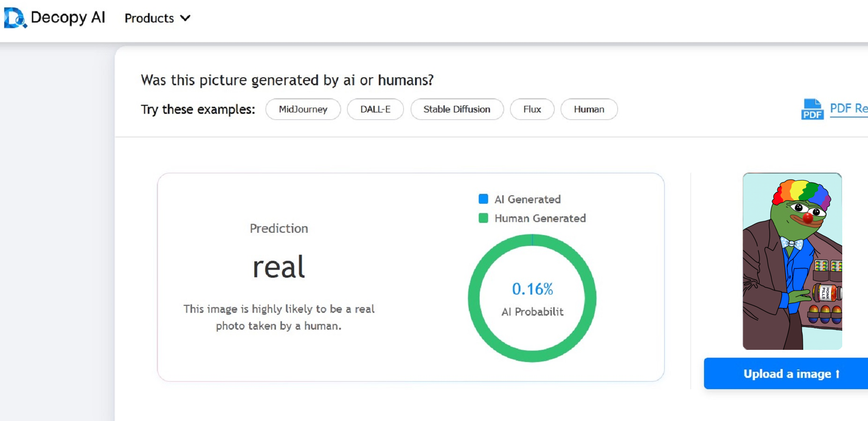Open the PDF Report link

coord(849,109)
